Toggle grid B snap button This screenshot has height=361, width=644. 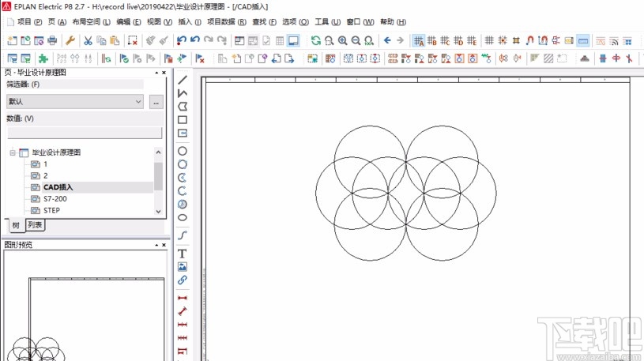(432, 40)
